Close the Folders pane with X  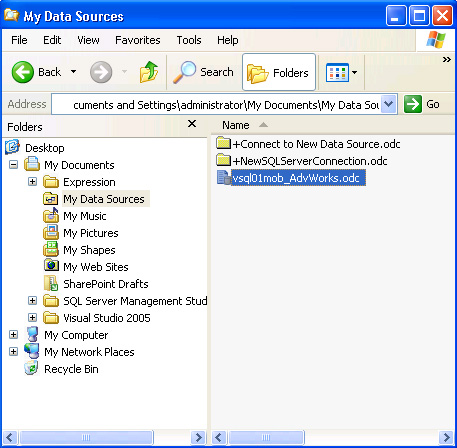tap(192, 124)
